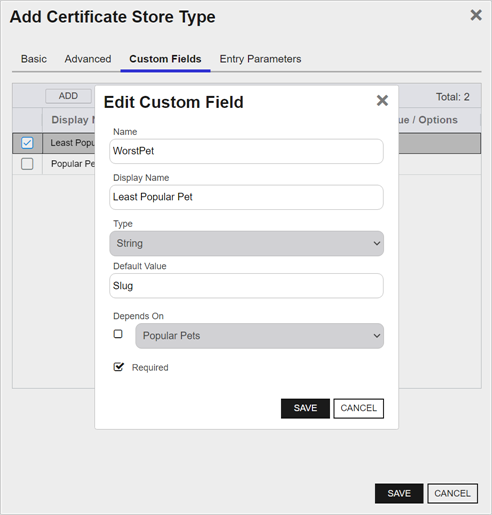The width and height of the screenshot is (492, 515).
Task: Focus the Default Value field with Slug
Action: pos(246,286)
